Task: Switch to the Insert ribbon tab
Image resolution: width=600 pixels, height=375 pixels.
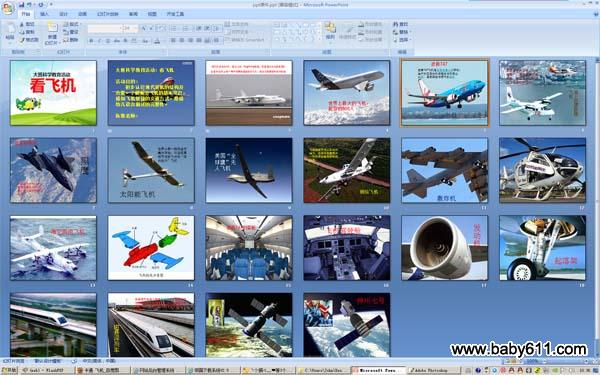Action: tap(45, 14)
